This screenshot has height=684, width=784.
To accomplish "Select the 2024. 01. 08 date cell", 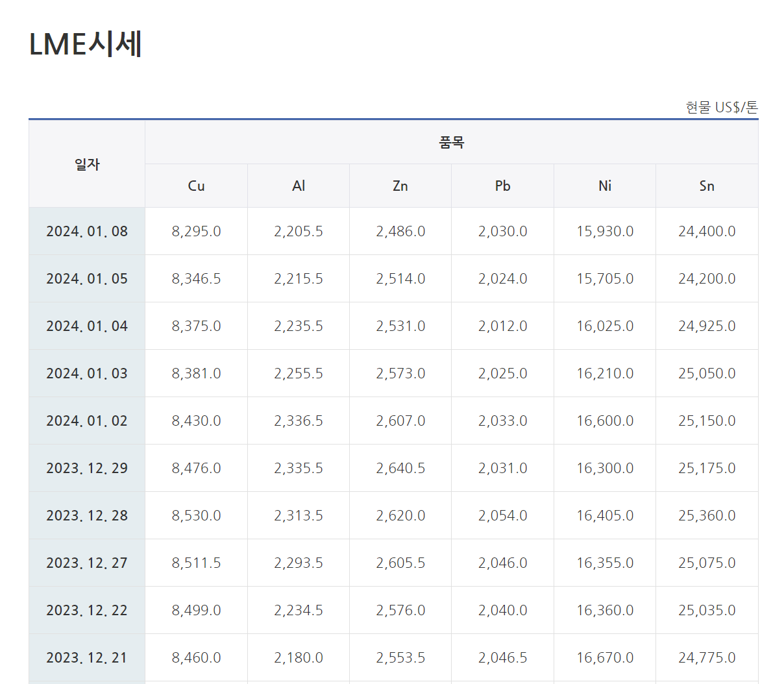I will (x=87, y=231).
